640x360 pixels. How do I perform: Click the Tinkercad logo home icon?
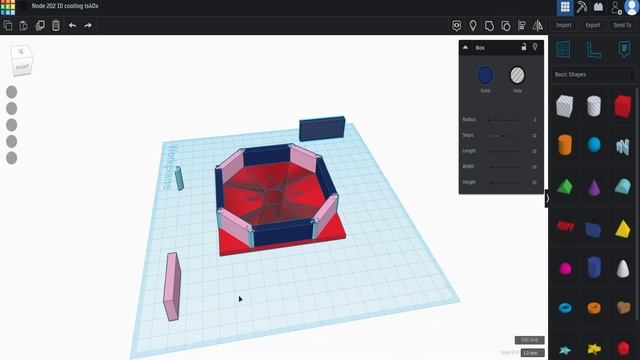point(8,7)
